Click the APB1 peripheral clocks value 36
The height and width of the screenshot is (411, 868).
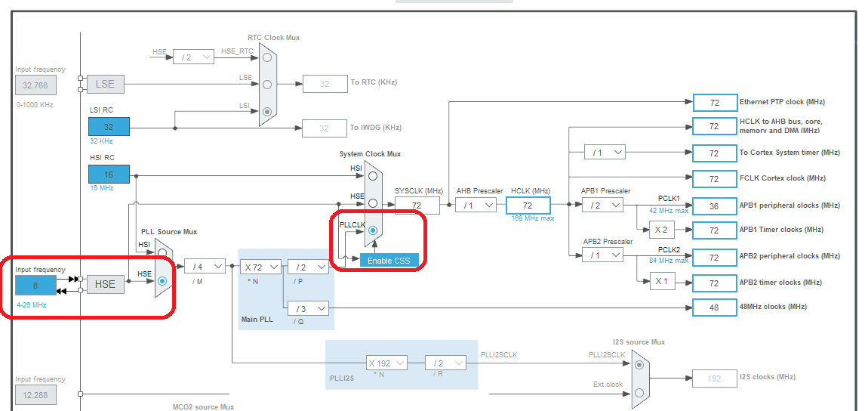click(715, 205)
